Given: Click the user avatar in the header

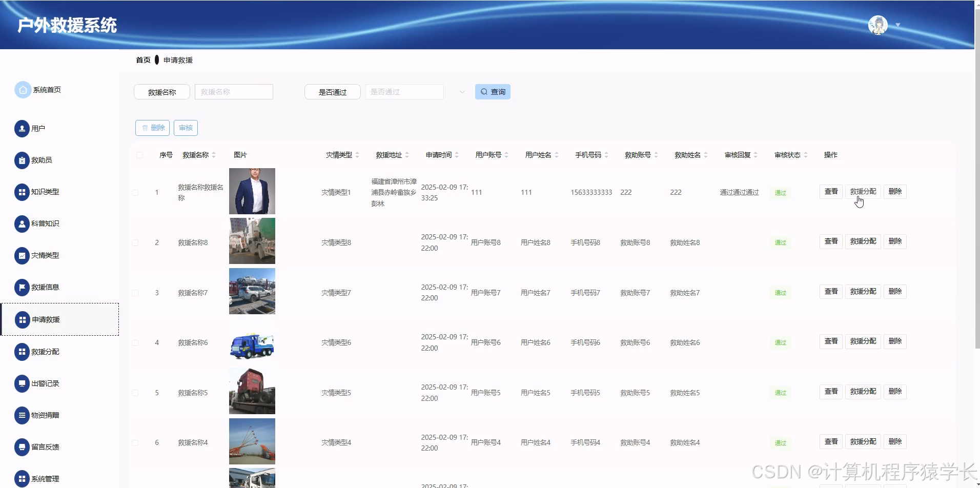Looking at the screenshot, I should [x=878, y=25].
